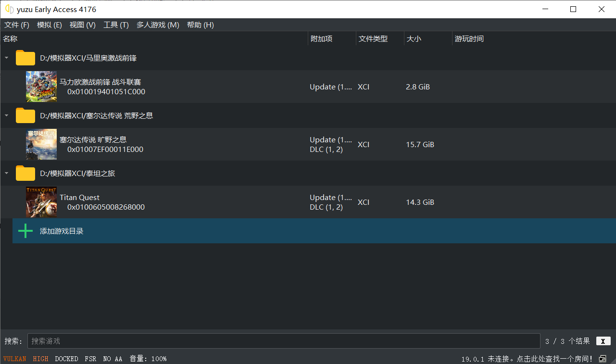Open the 帮助 (H) menu
This screenshot has height=364, width=616.
(200, 25)
